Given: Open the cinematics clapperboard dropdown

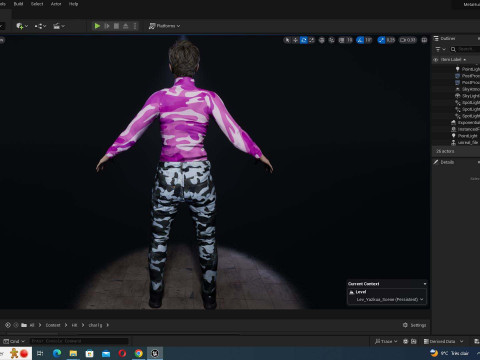Looking at the screenshot, I should [59, 26].
